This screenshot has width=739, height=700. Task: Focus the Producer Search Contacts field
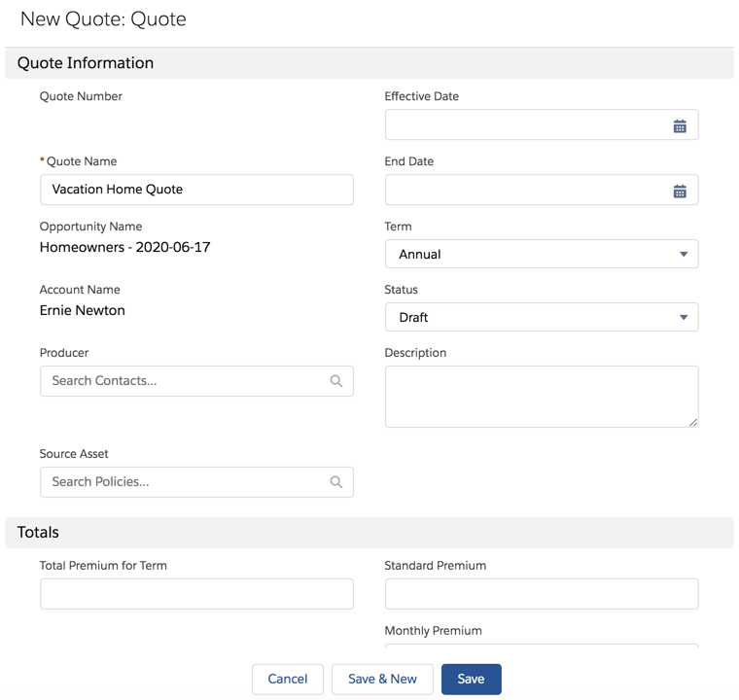196,381
